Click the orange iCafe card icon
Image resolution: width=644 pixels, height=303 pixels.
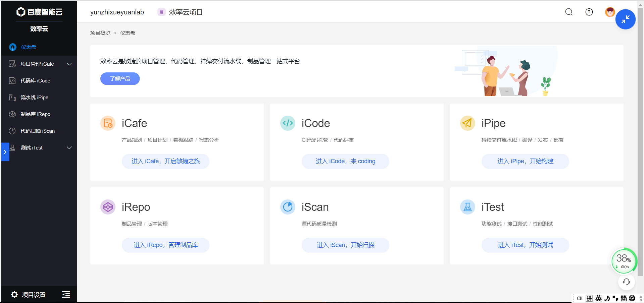click(108, 123)
